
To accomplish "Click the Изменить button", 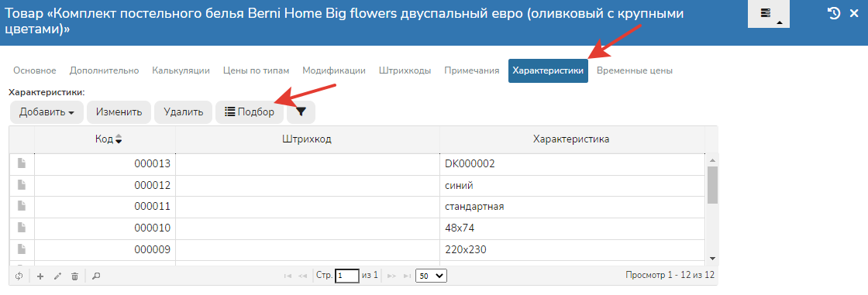I will click(119, 111).
